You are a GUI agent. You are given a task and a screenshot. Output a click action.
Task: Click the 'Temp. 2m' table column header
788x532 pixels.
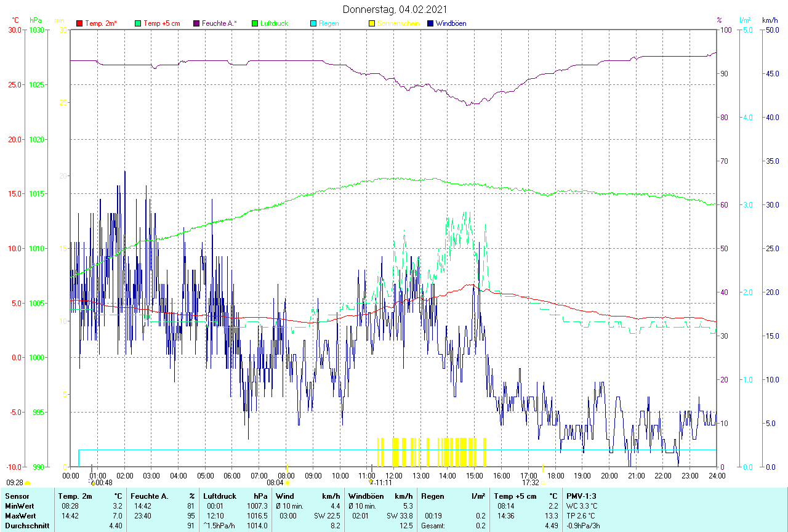(75, 496)
